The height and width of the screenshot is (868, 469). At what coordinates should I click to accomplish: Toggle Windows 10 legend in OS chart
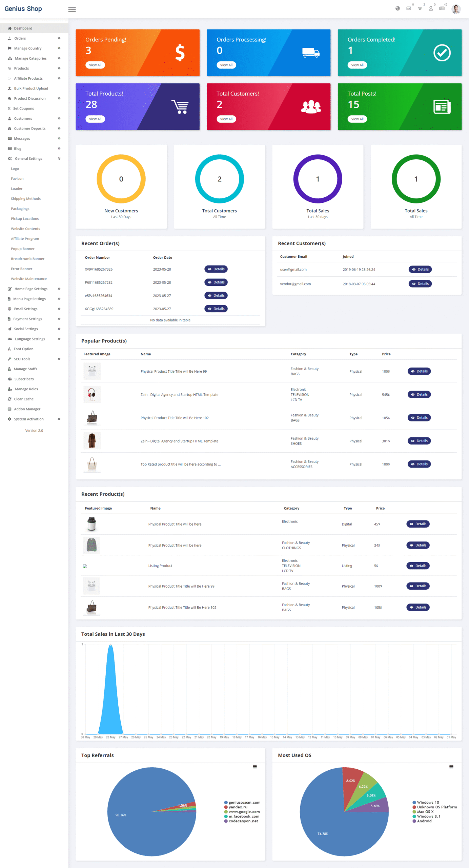click(x=428, y=802)
